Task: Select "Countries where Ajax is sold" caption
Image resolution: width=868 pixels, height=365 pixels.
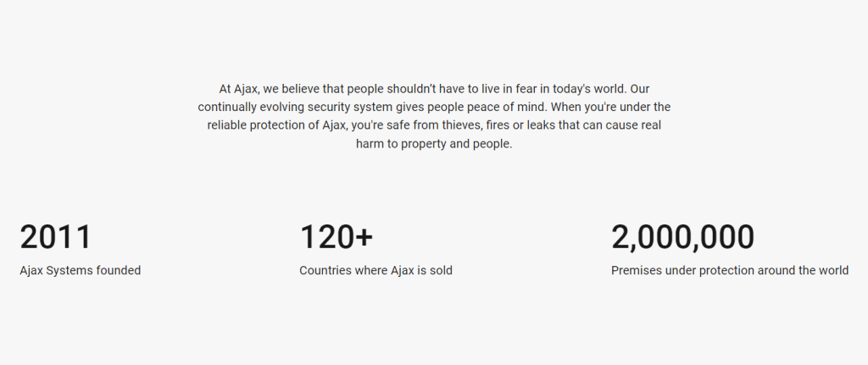Action: 376,270
